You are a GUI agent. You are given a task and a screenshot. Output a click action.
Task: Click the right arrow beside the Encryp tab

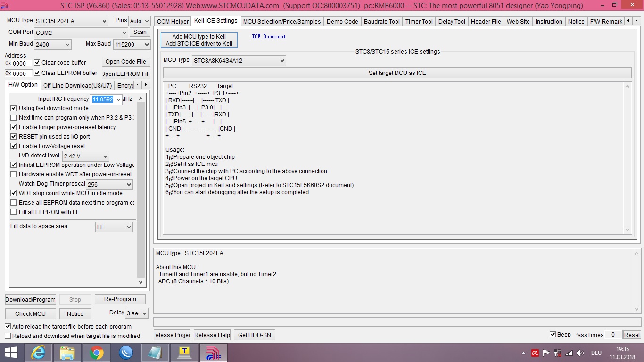coord(146,85)
